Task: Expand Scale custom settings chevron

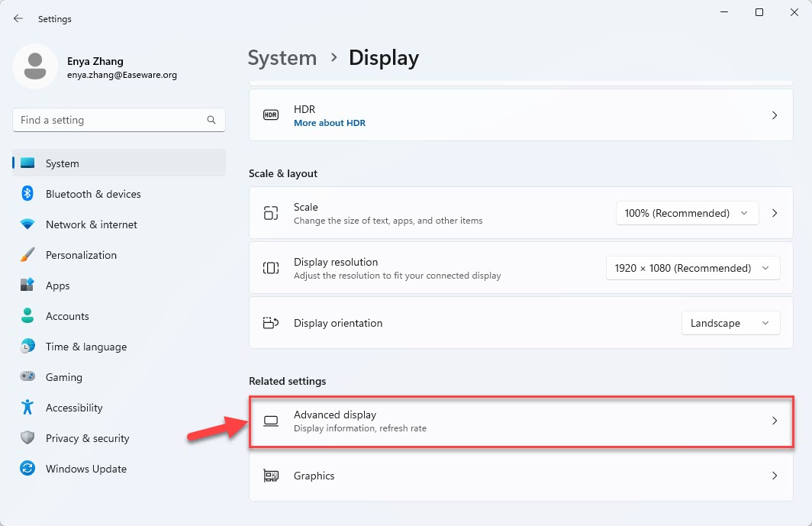Action: pos(775,213)
